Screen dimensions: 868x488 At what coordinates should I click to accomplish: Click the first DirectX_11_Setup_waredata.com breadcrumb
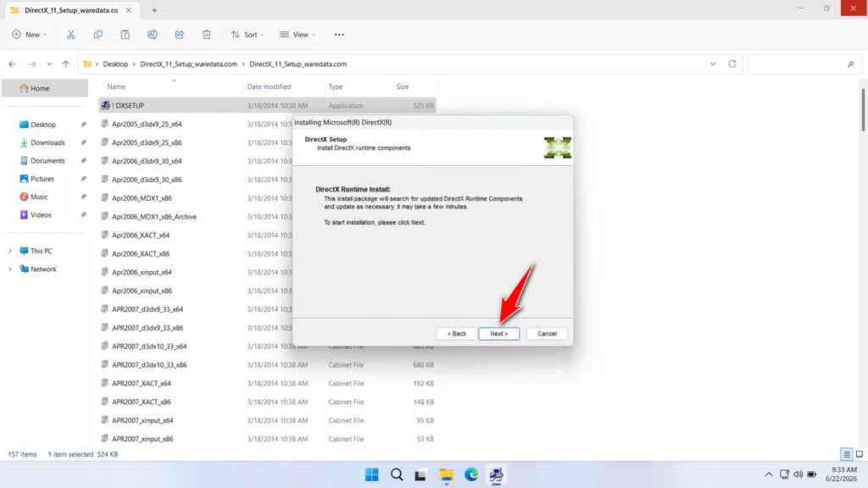[x=188, y=64]
